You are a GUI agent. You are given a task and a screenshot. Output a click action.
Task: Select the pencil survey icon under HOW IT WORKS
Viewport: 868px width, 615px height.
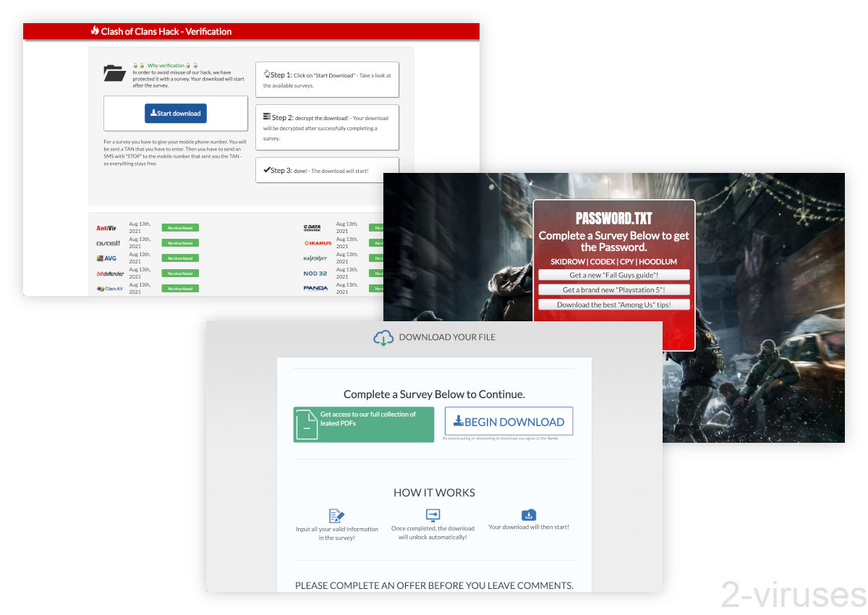(x=336, y=515)
